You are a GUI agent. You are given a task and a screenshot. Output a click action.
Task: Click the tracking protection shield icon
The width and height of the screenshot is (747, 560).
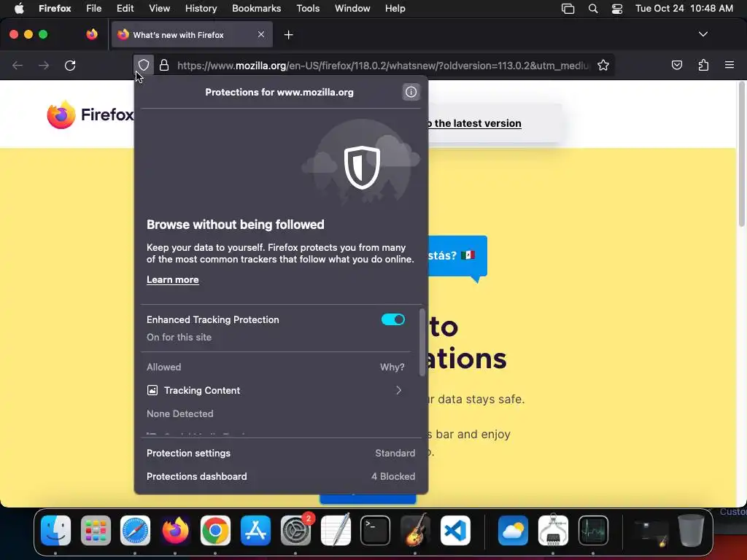coord(144,65)
